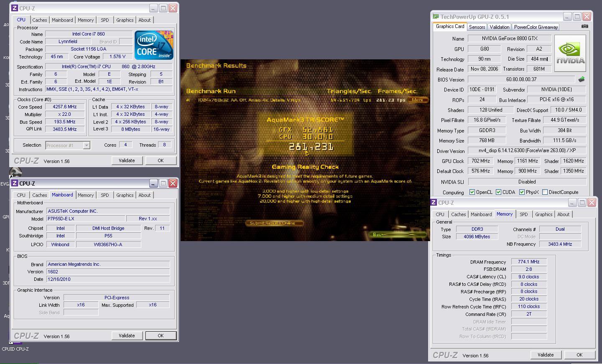
Task: Click the CPU-Z title icon in Memory window
Action: (x=434, y=203)
